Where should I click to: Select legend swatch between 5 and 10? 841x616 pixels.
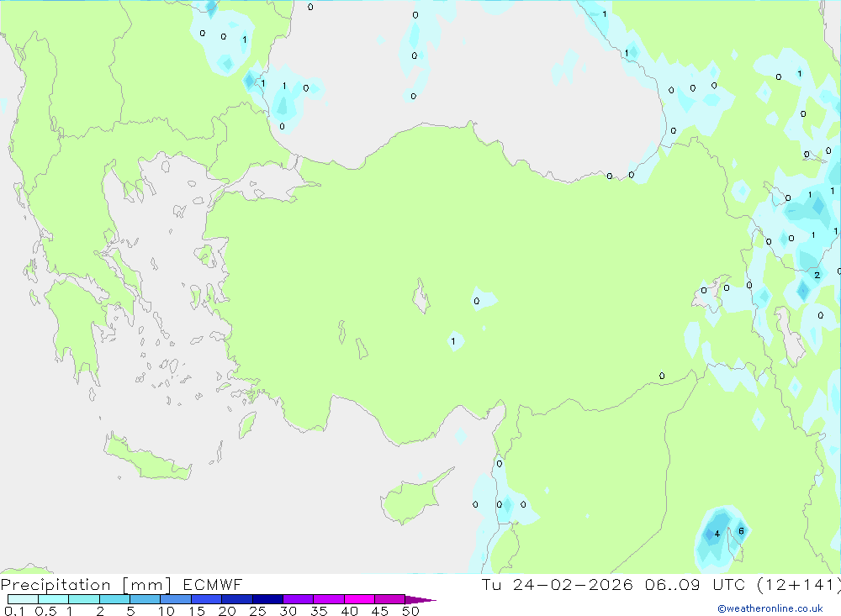click(145, 599)
